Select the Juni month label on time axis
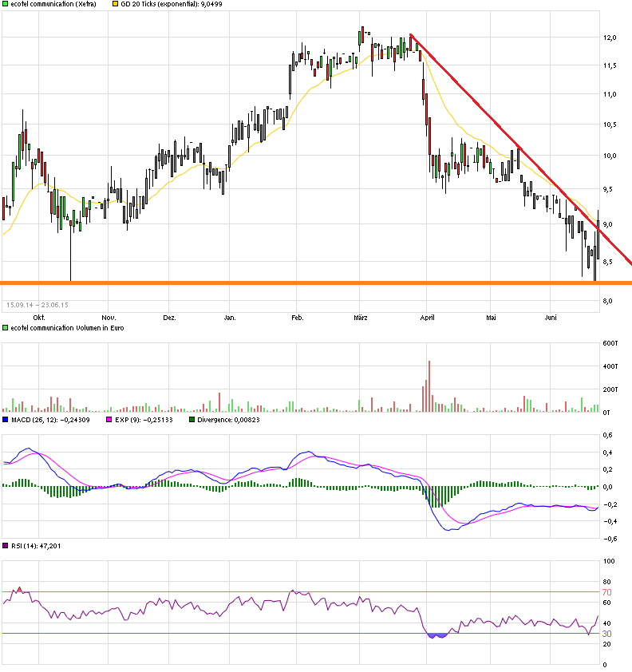Image resolution: width=632 pixels, height=672 pixels. pos(551,318)
